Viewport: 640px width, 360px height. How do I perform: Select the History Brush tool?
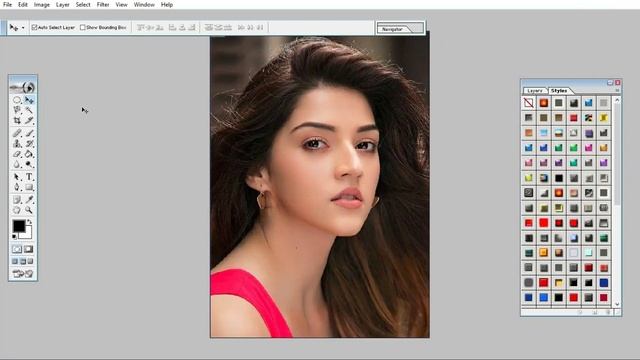[29, 144]
